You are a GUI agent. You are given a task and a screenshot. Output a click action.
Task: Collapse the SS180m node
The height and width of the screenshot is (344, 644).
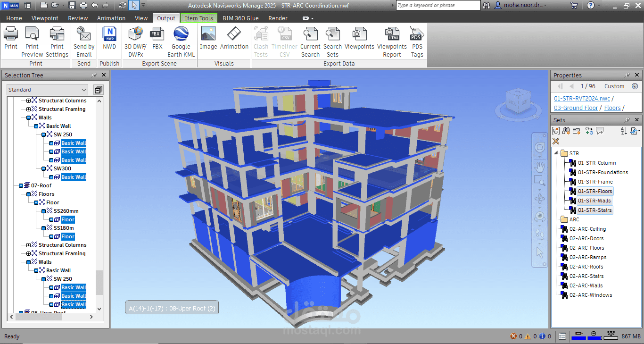click(43, 228)
